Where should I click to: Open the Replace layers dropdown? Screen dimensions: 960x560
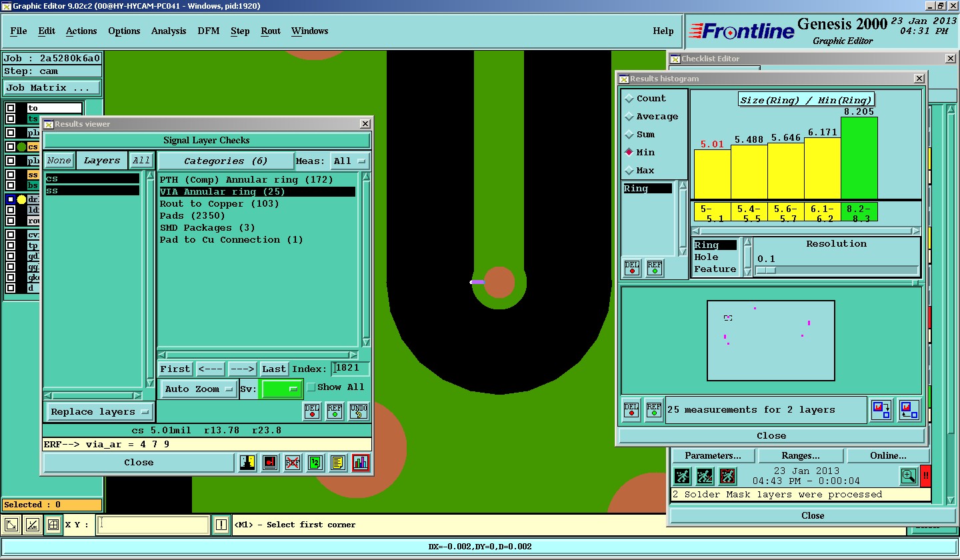(99, 411)
